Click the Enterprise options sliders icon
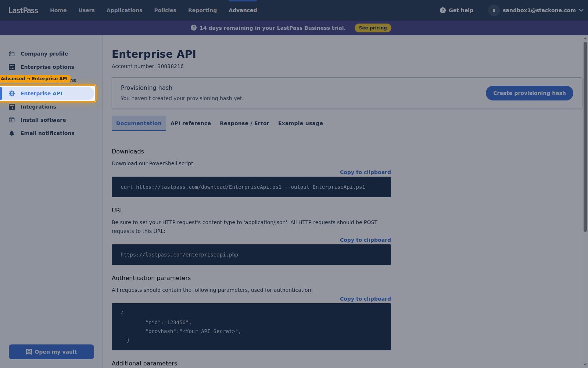588x368 pixels. [12, 67]
